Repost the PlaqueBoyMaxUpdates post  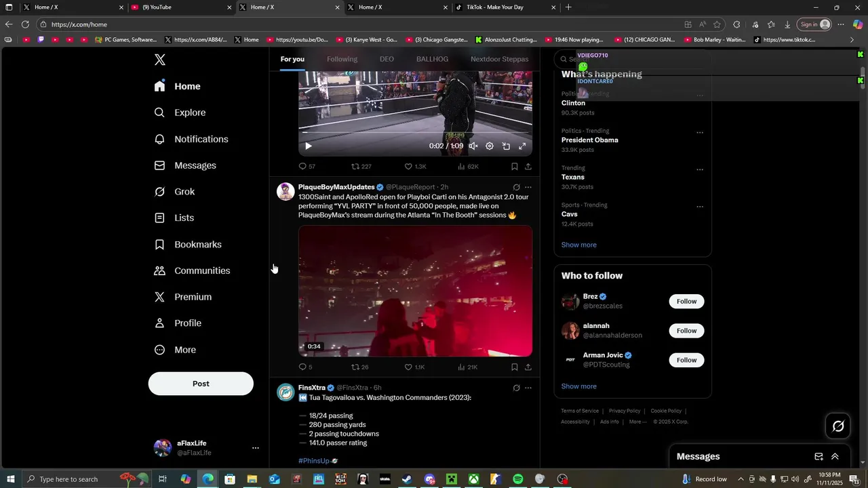pyautogui.click(x=359, y=367)
